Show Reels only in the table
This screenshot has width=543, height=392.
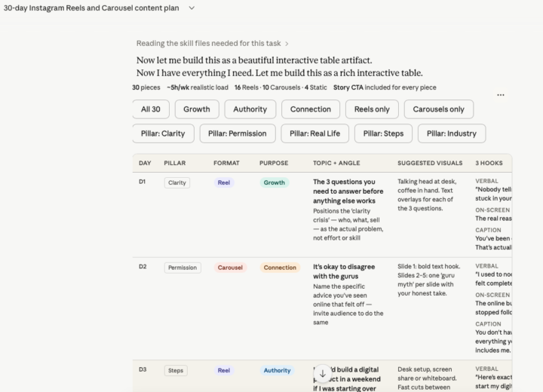click(372, 109)
